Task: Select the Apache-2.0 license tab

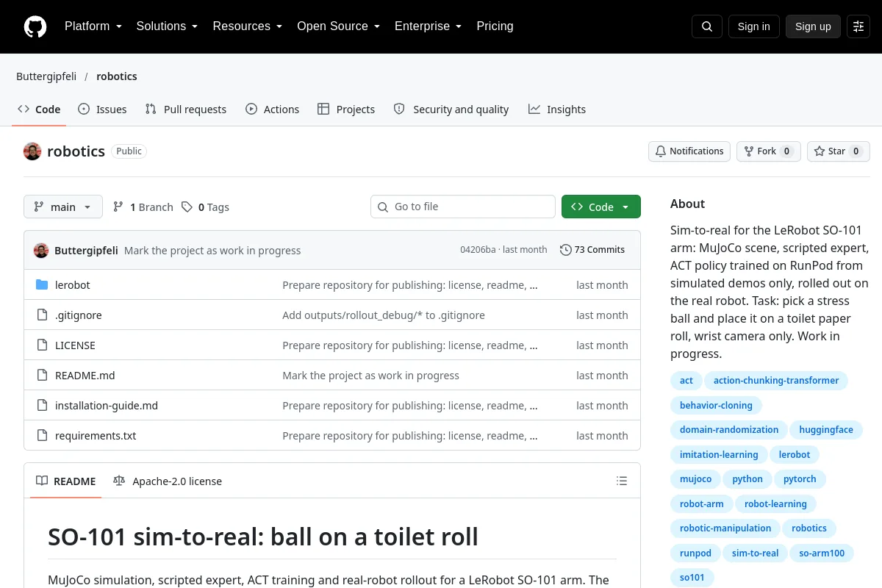Action: pyautogui.click(x=168, y=481)
